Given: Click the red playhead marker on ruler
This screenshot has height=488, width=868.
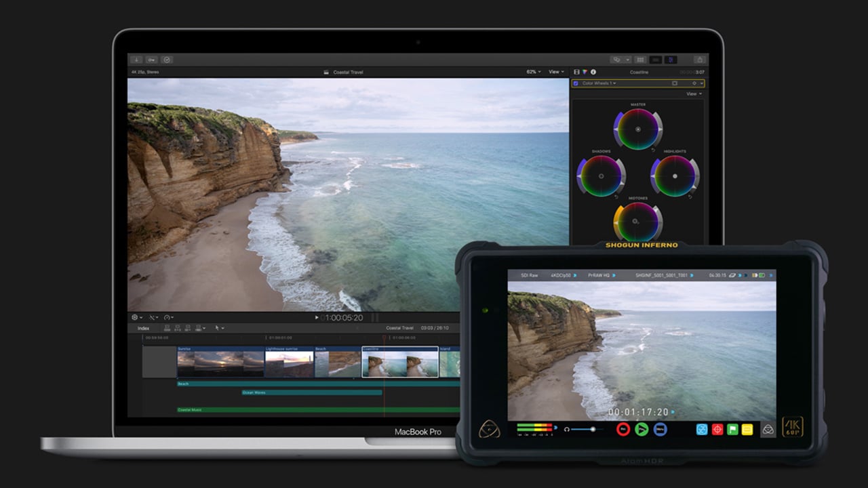Looking at the screenshot, I should pyautogui.click(x=384, y=338).
